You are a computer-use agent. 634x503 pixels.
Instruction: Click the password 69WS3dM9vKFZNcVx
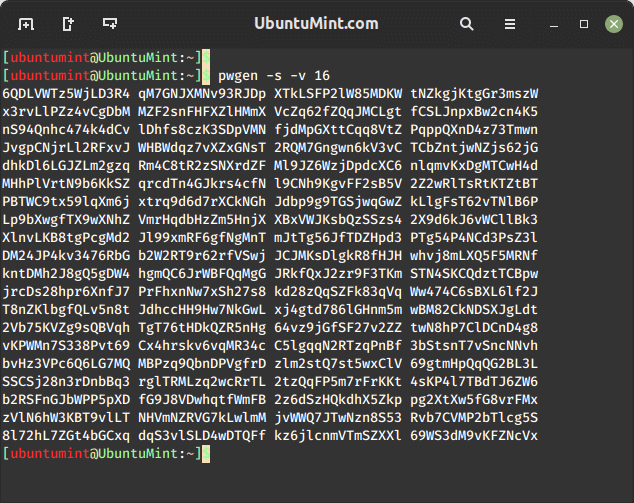pyautogui.click(x=474, y=435)
